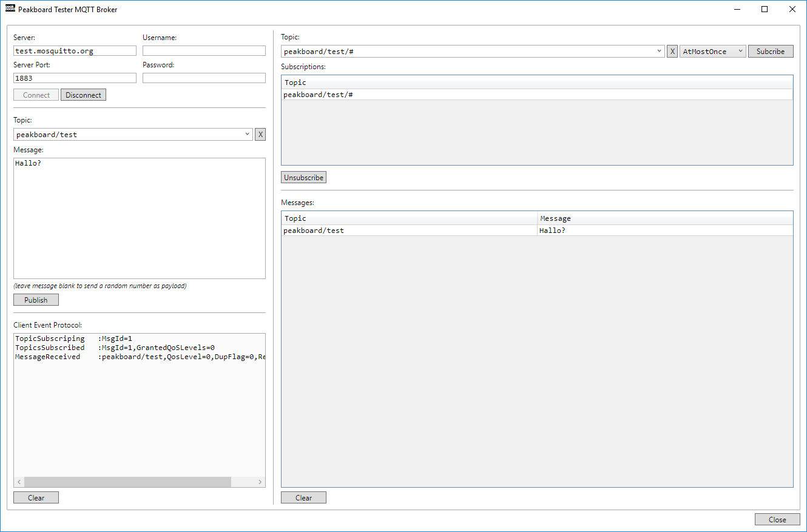Click the Subcribe button
The image size is (807, 532).
click(770, 51)
